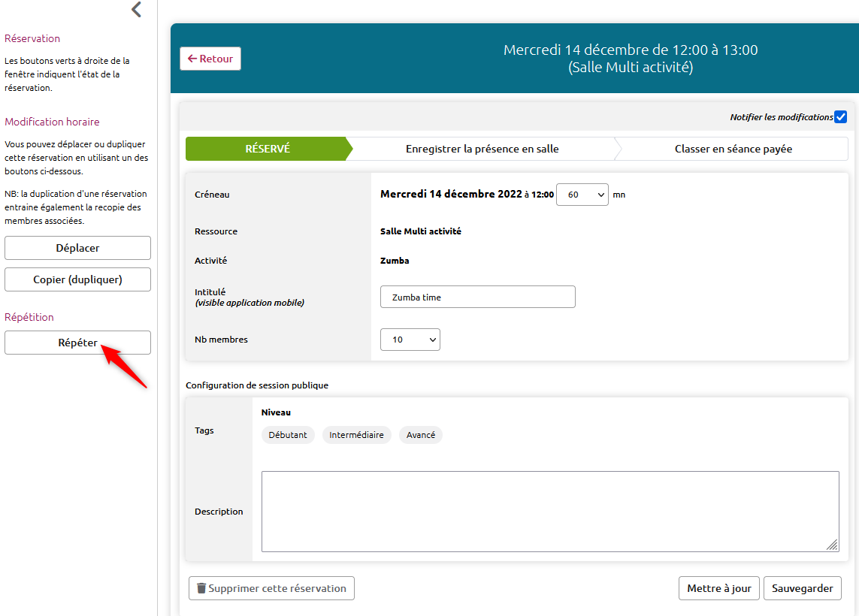
Task: Click the Sauvegarder button
Action: pos(802,588)
